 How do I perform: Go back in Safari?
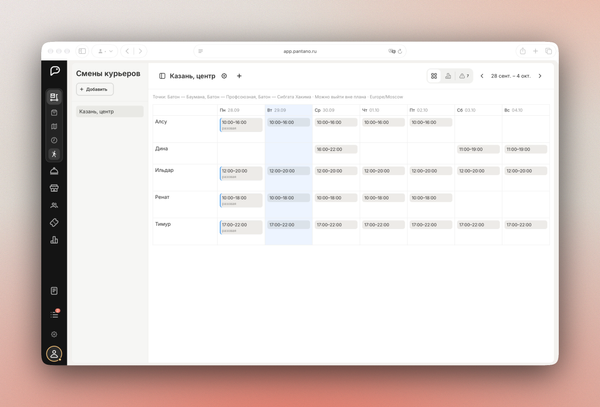[x=127, y=51]
